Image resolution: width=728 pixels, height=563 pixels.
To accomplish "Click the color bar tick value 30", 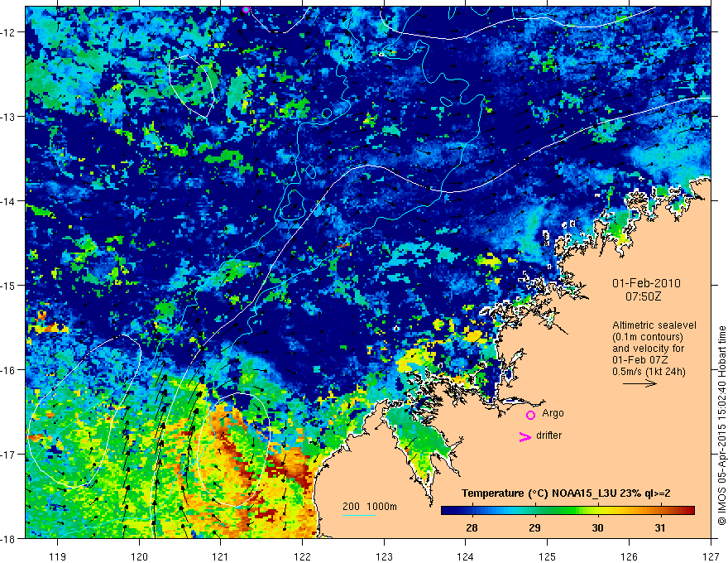I will point(597,527).
